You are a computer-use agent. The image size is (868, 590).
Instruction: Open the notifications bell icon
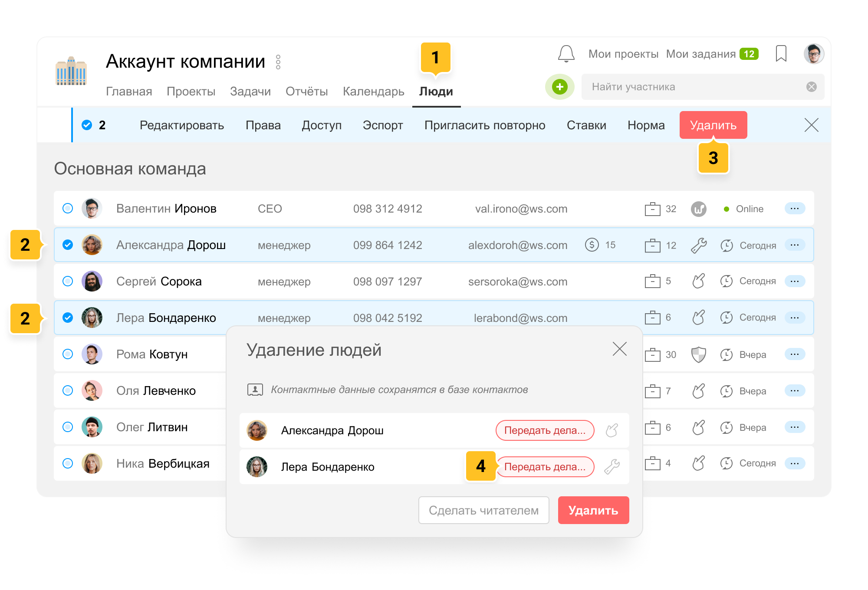click(566, 54)
